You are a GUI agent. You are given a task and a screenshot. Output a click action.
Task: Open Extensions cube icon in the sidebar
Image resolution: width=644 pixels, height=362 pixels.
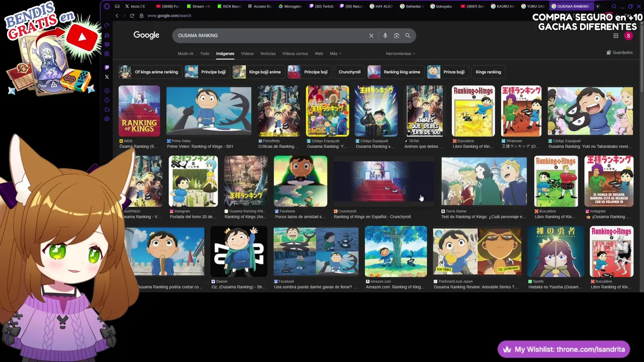(x=107, y=110)
